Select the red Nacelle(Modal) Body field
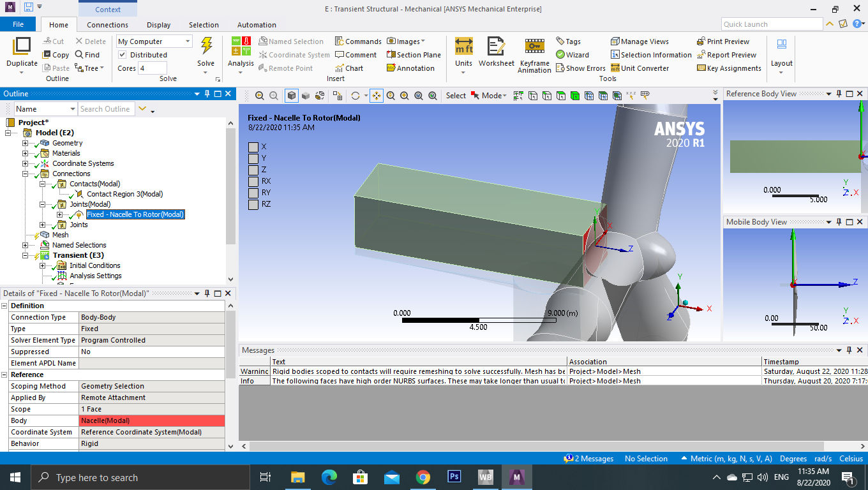The height and width of the screenshot is (490, 868). 151,420
